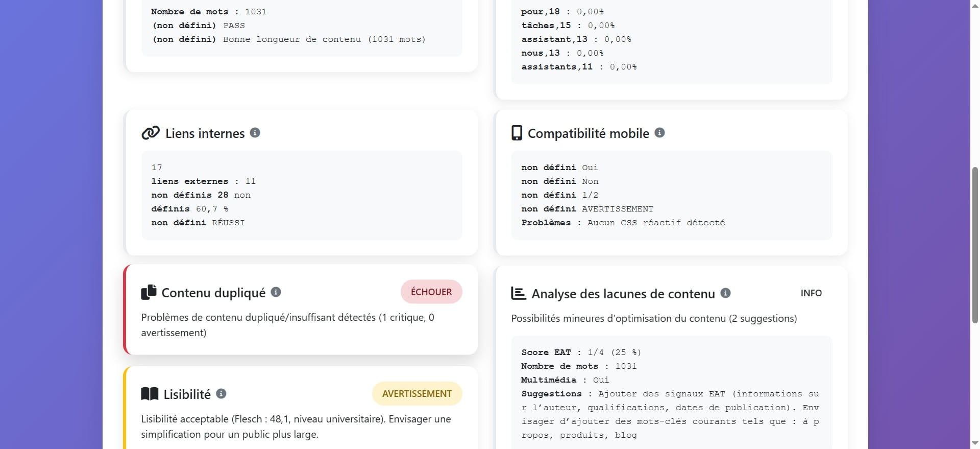Click 'Nombre de mots : 1031' in content gap card
Screen dimensions: 980x449
point(579,366)
